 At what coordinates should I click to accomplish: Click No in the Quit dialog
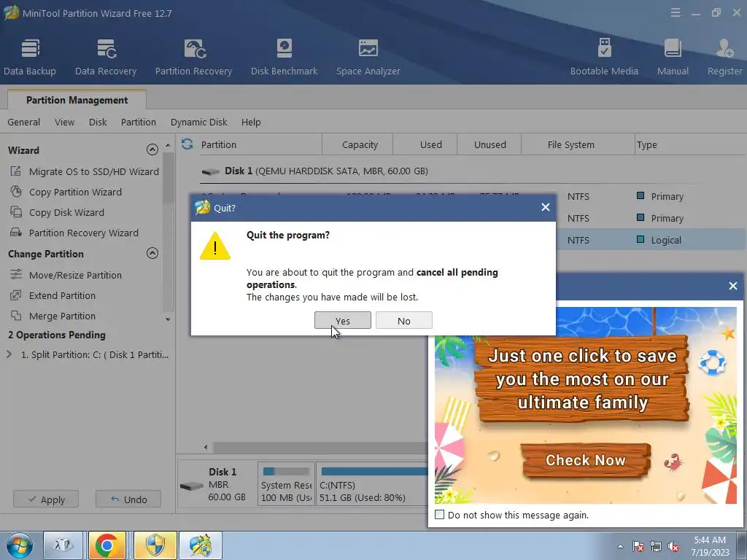[x=404, y=321]
